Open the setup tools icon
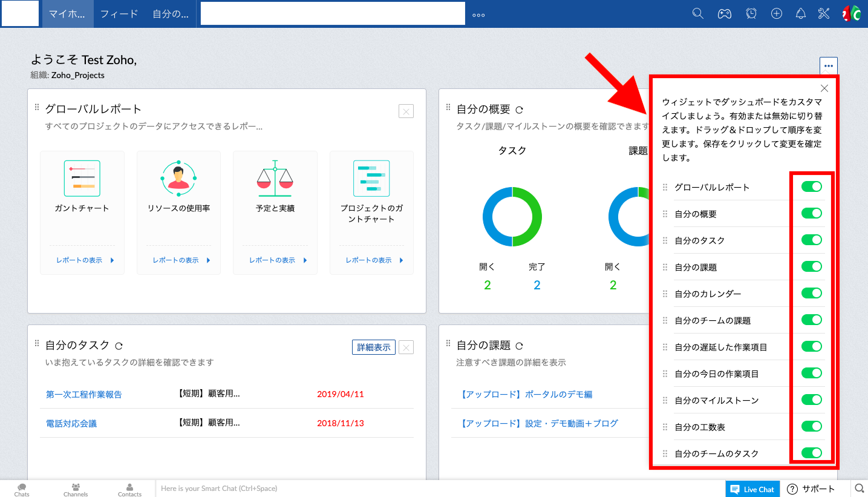 tap(823, 13)
